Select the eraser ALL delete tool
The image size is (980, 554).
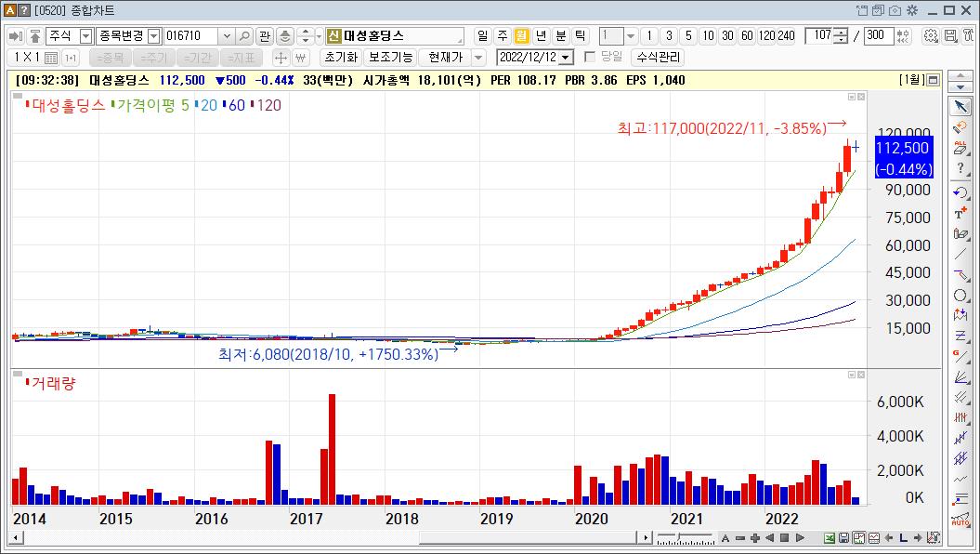[960, 148]
